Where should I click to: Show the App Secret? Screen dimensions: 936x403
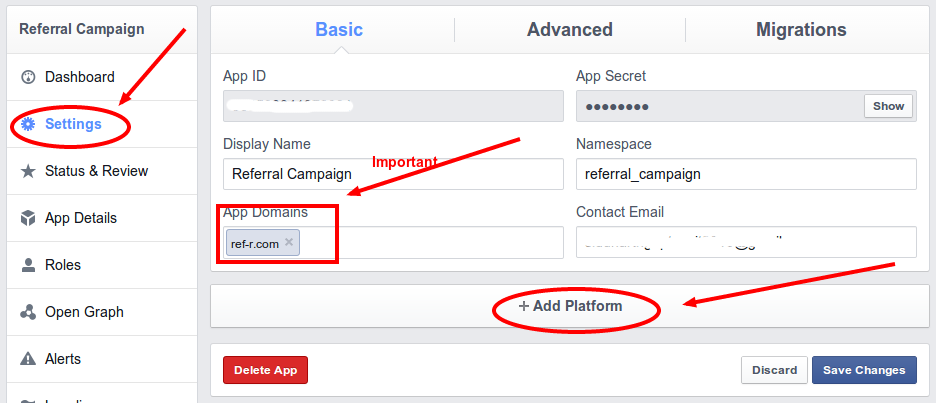click(888, 106)
